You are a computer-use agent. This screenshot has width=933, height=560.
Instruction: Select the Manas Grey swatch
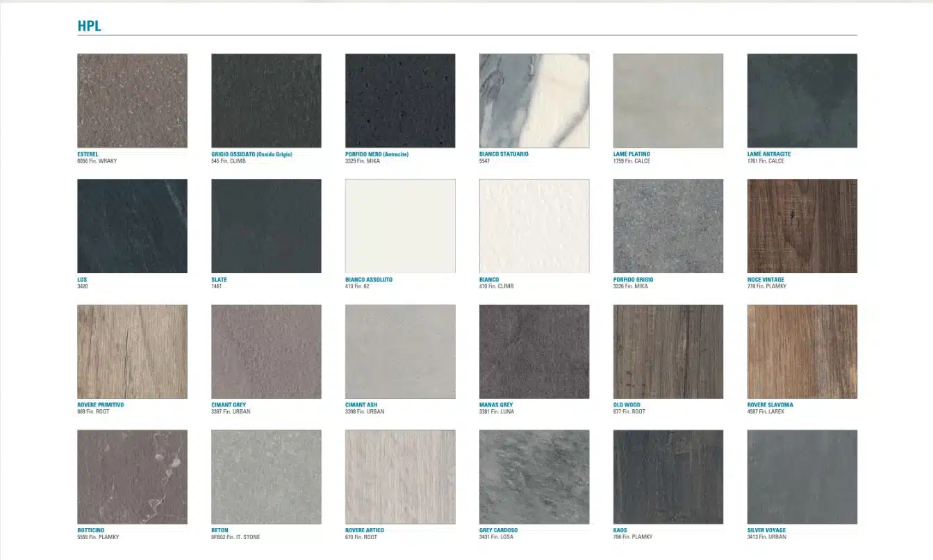[x=534, y=352]
